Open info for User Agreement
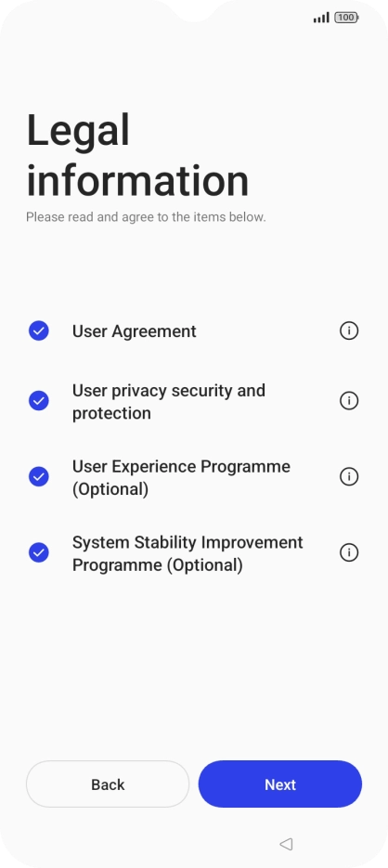 pos(349,331)
